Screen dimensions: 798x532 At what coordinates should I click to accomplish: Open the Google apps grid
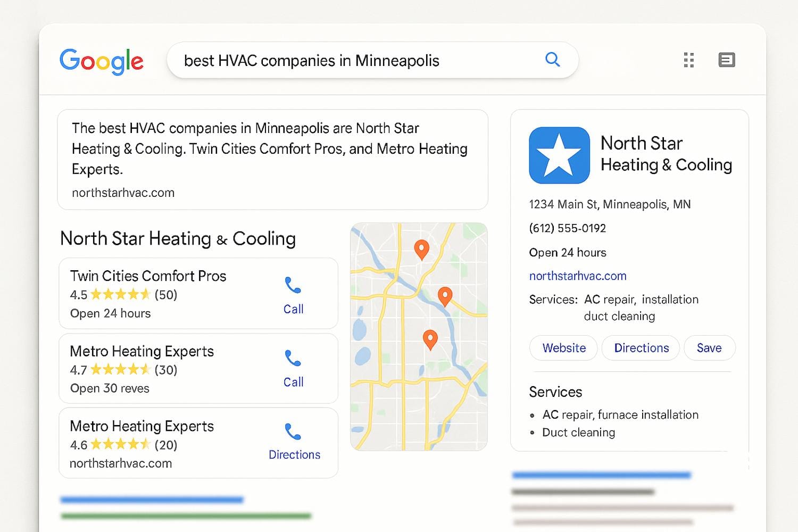pyautogui.click(x=688, y=60)
